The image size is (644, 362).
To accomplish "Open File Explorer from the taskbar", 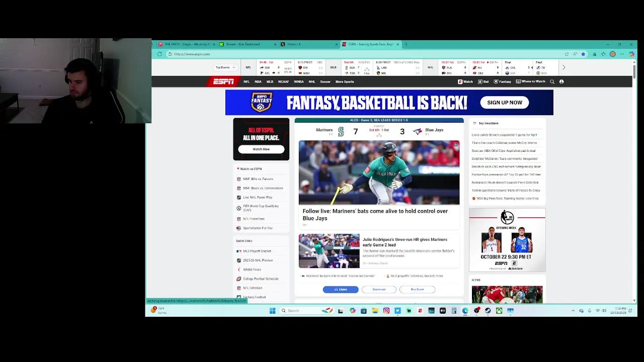I will click(375, 311).
